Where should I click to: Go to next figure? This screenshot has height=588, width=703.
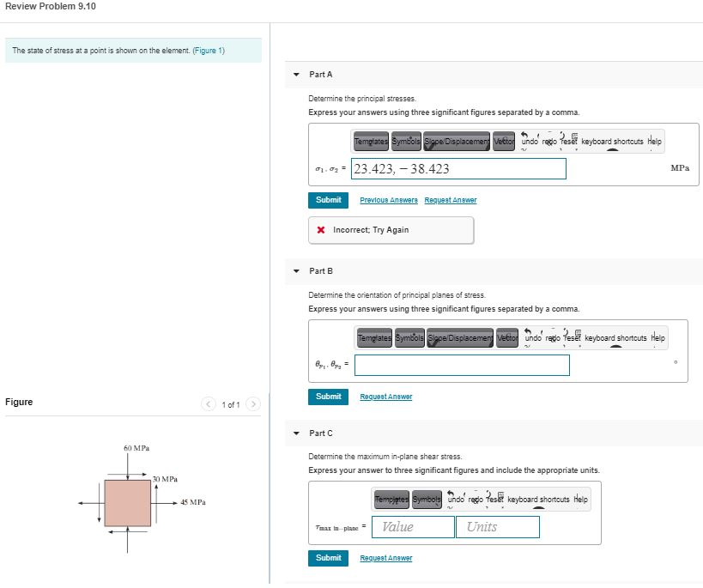coord(253,404)
